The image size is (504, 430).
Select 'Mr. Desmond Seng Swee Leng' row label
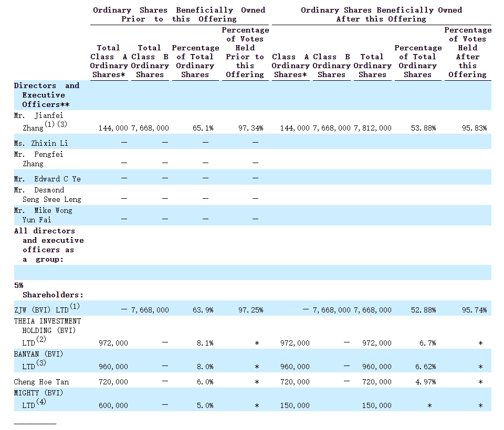48,195
